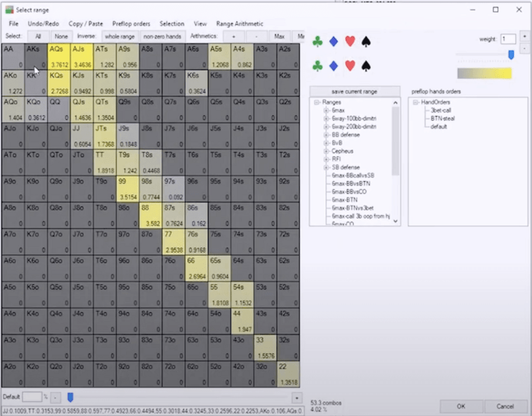The width and height of the screenshot is (532, 416).
Task: Click the KQs hand cell
Action: 59,83
